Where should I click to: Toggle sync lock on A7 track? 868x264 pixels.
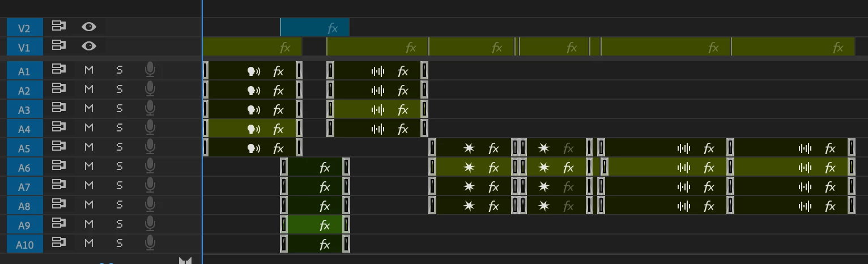click(58, 186)
